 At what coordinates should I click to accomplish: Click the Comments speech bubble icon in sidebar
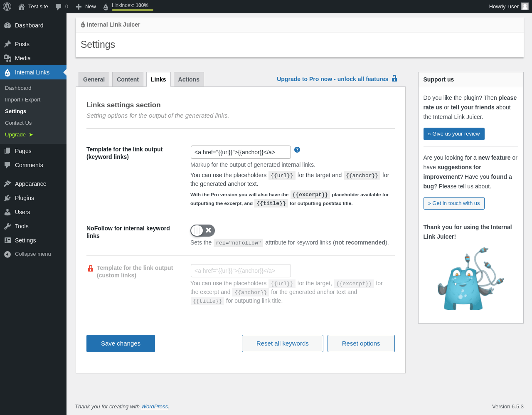(7, 165)
